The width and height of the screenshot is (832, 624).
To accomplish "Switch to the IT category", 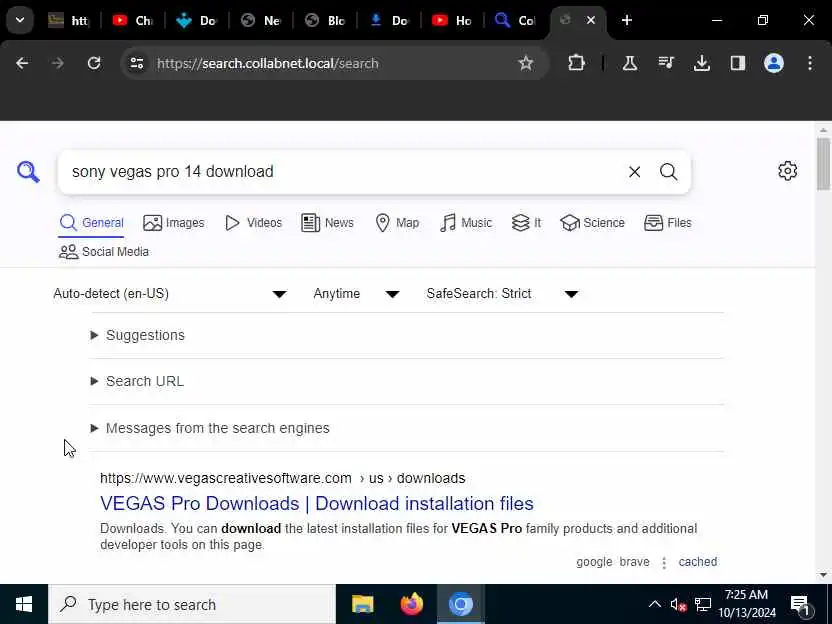I will 526,223.
